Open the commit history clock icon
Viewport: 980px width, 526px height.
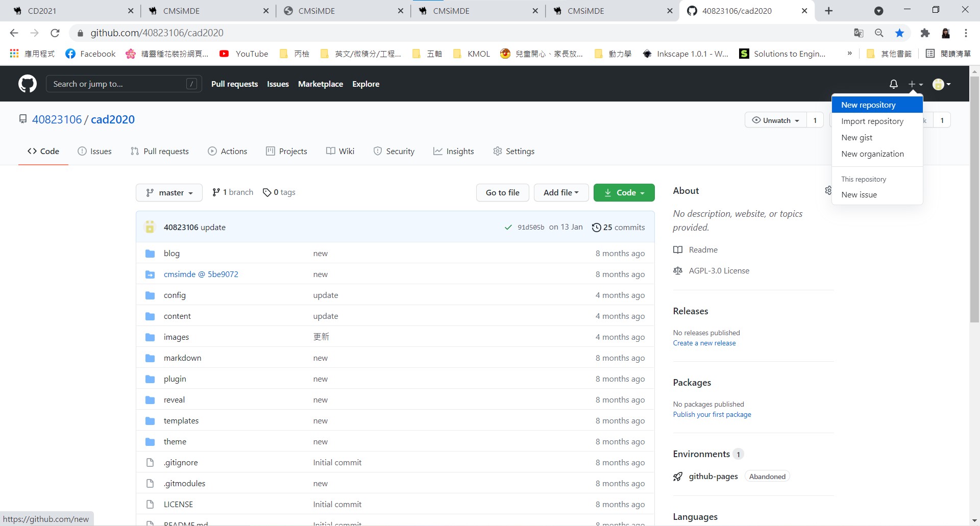pyautogui.click(x=596, y=228)
